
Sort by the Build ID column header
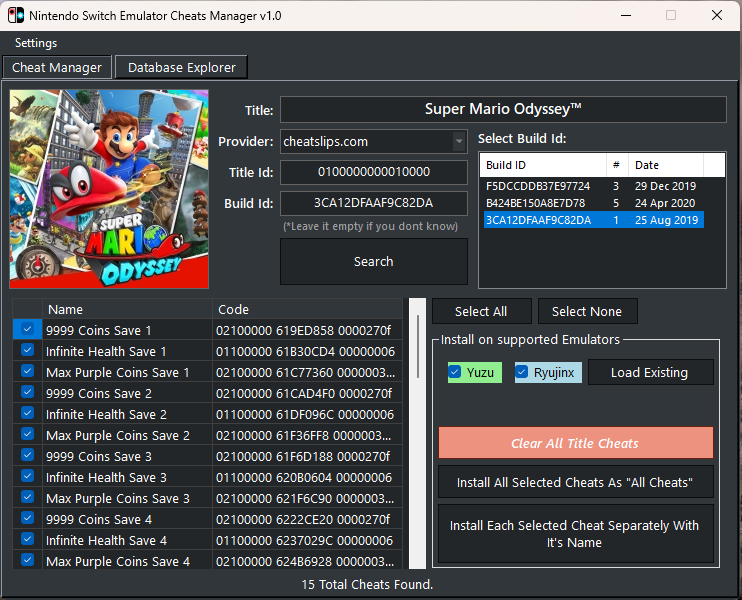(x=543, y=165)
